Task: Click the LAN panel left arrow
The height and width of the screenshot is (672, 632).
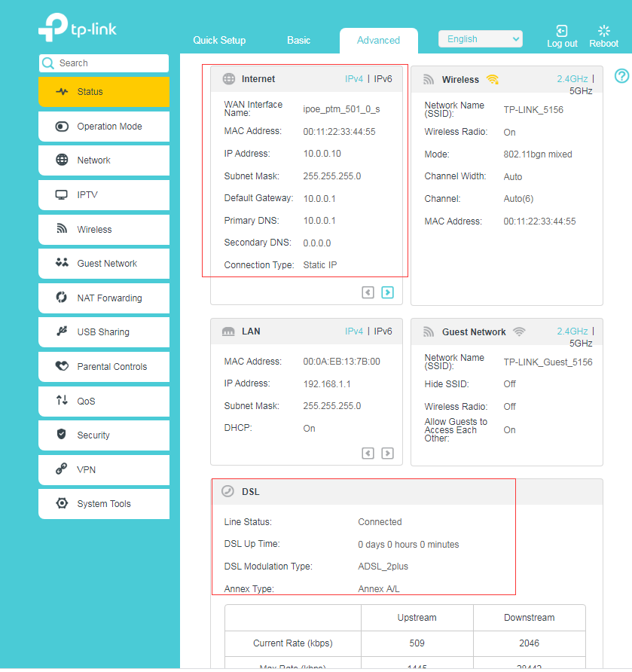Action: (368, 453)
